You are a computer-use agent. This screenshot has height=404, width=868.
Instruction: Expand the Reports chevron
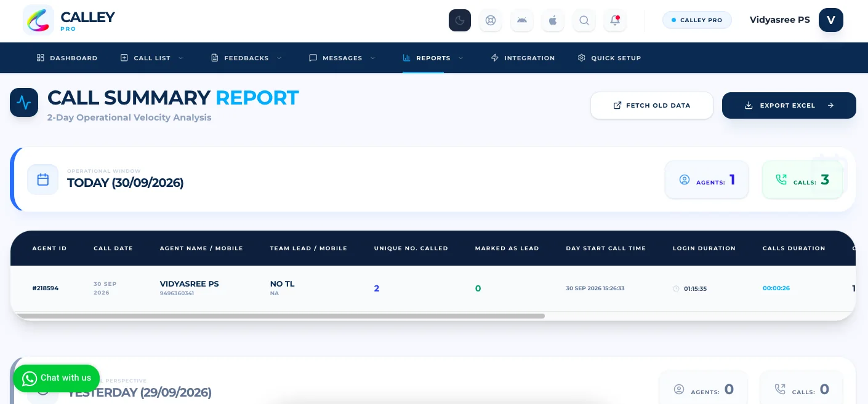(x=461, y=58)
